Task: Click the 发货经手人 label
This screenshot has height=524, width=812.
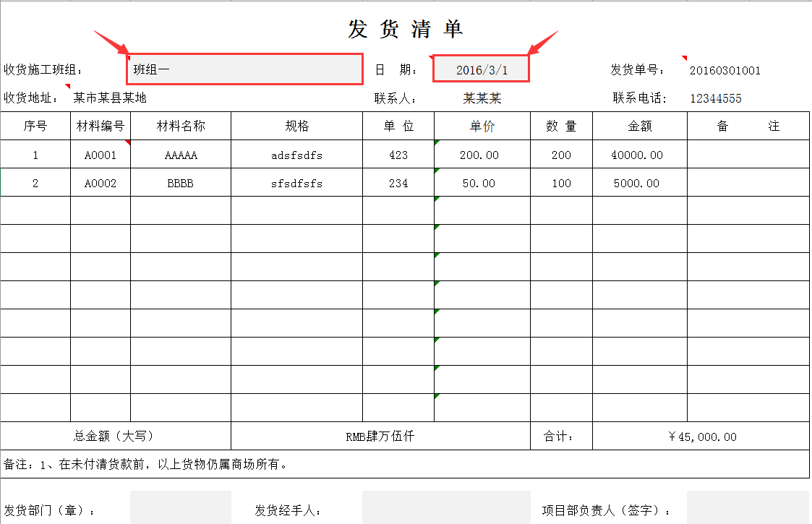Action: coord(287,510)
